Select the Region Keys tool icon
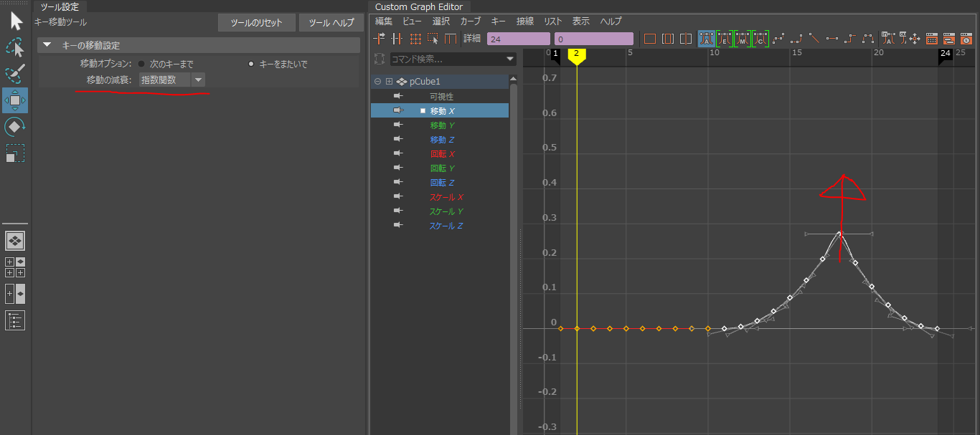The width and height of the screenshot is (980, 435). pyautogui.click(x=433, y=39)
